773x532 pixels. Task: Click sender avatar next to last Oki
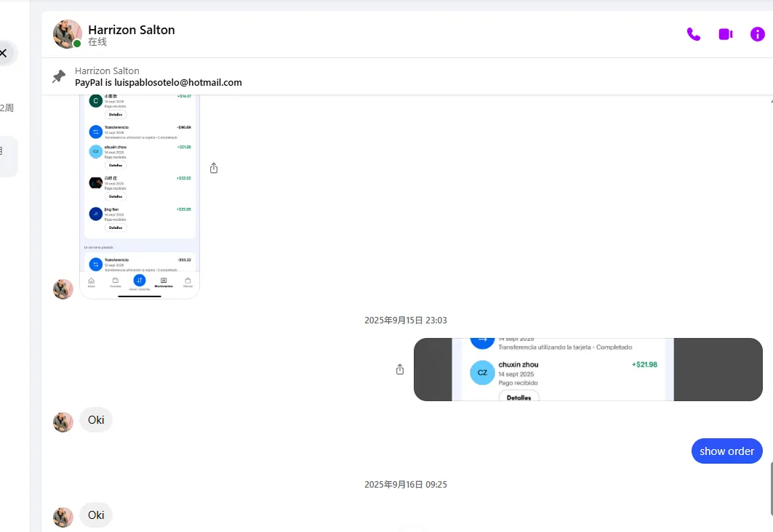(x=63, y=517)
